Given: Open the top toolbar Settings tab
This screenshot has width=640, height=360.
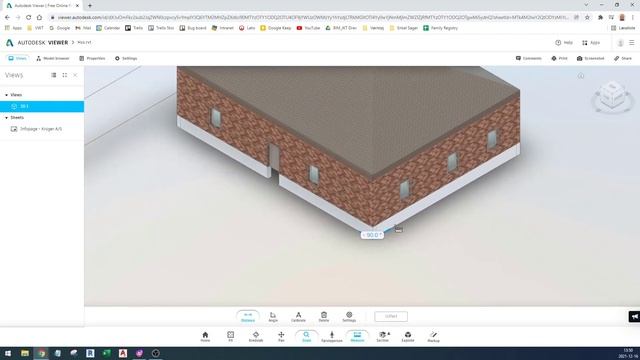Looking at the screenshot, I should click(126, 58).
